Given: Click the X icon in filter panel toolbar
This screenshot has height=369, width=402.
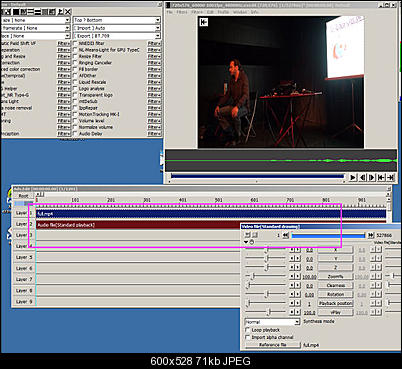Looking at the screenshot, I should click(68, 12).
